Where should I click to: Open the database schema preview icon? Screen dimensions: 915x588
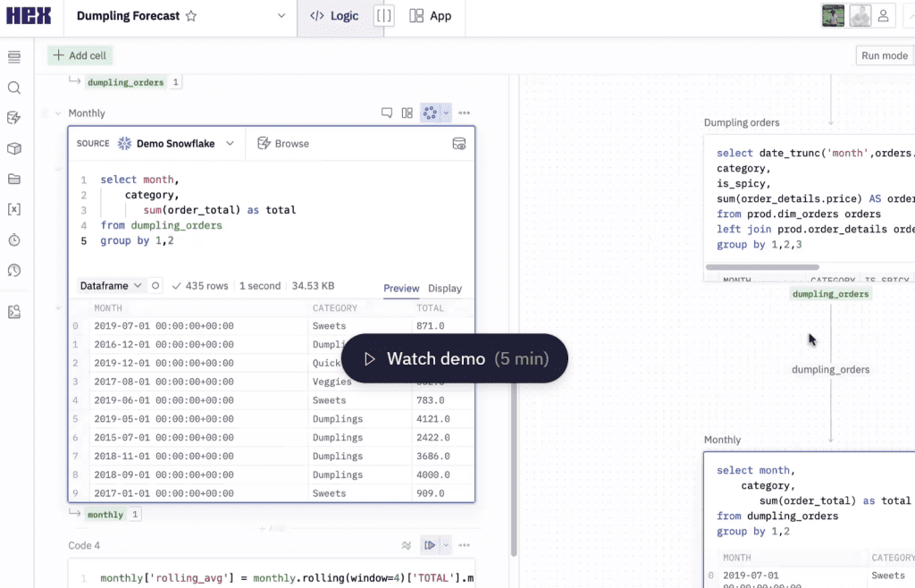[x=459, y=143]
